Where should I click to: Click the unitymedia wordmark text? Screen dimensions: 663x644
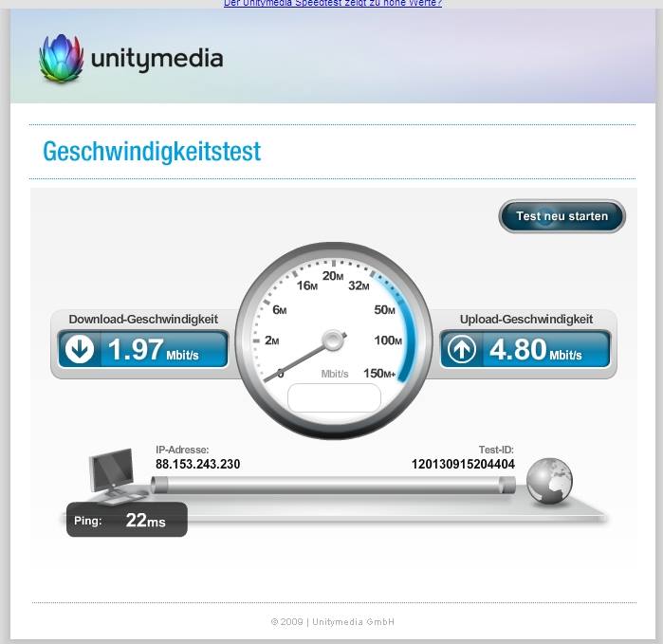point(157,59)
